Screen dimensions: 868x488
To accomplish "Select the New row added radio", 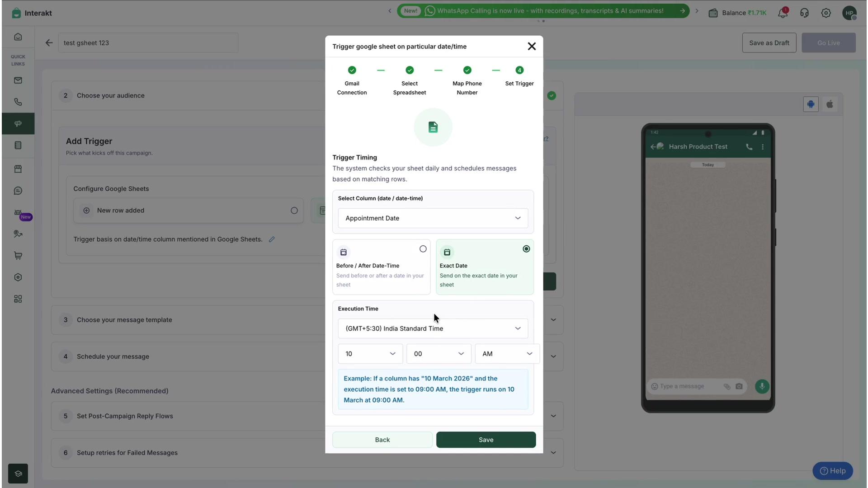I will tap(294, 211).
